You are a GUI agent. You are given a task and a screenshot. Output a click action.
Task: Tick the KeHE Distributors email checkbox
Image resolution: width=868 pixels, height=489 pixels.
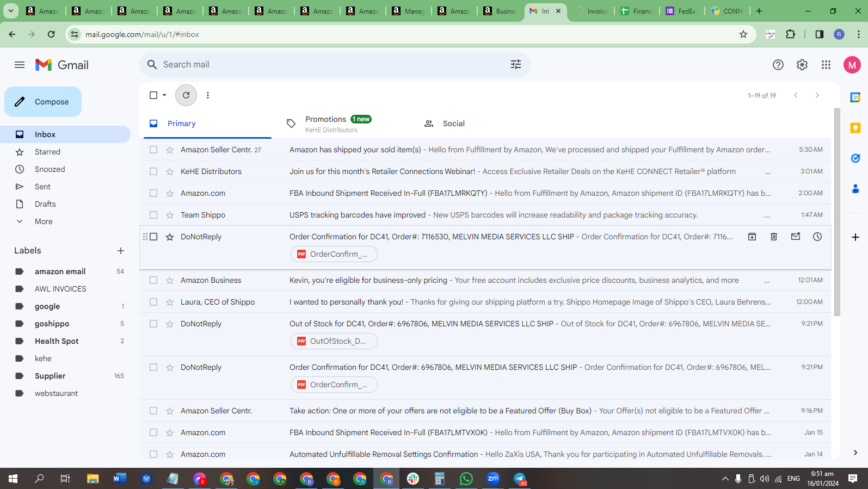tap(153, 171)
